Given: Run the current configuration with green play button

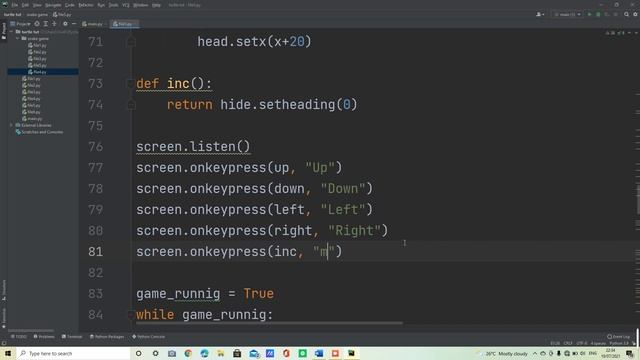Looking at the screenshot, I should 589,14.
